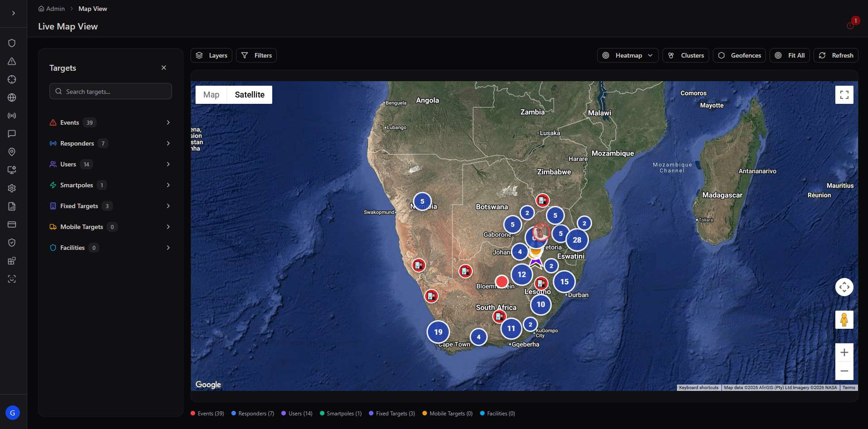Click map camera controls button
Screen dimensions: 868x429
[844, 287]
